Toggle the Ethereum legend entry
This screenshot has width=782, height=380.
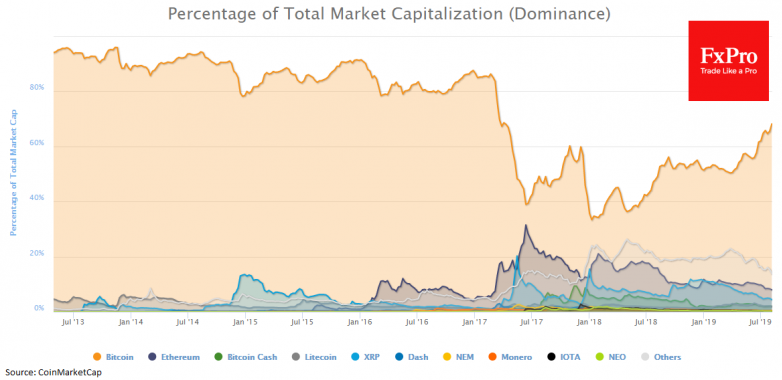click(x=174, y=357)
